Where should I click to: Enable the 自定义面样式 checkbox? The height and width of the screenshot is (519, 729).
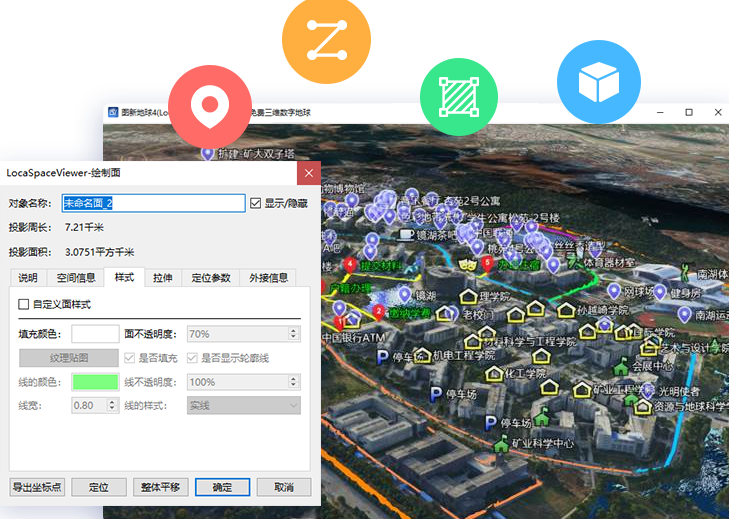25,304
